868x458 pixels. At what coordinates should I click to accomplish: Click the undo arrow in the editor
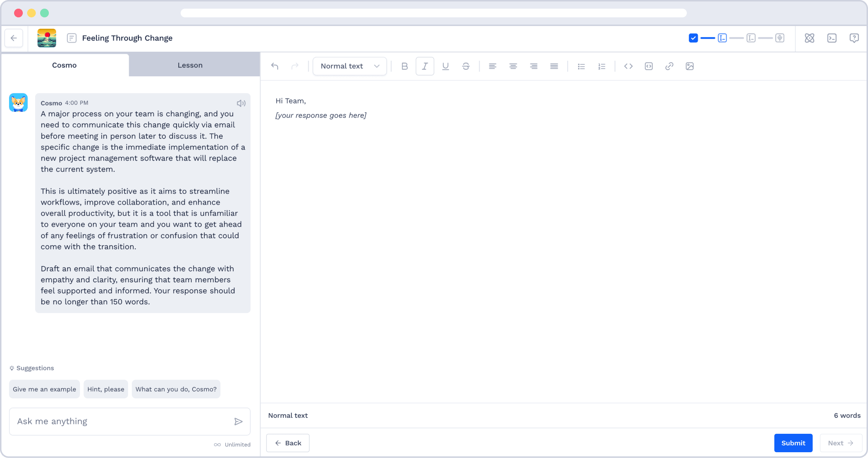275,66
